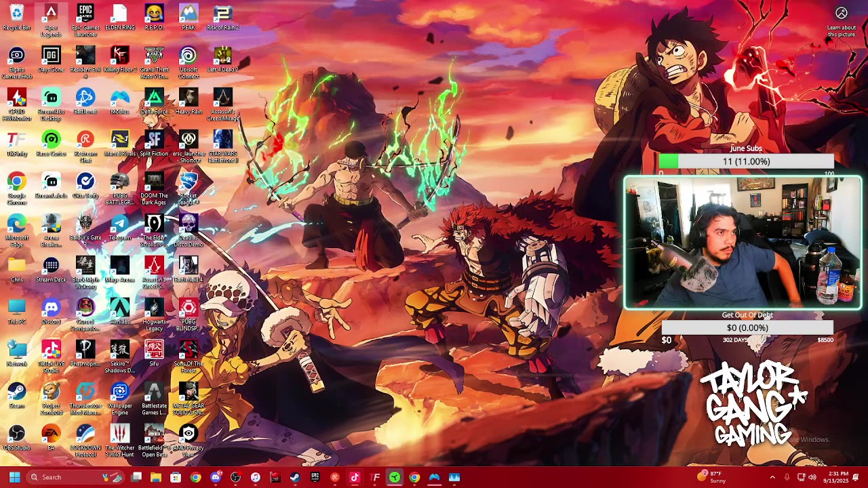Launch Left 4 Dead 2 shortcut
Image resolution: width=868 pixels, height=488 pixels.
[222, 60]
